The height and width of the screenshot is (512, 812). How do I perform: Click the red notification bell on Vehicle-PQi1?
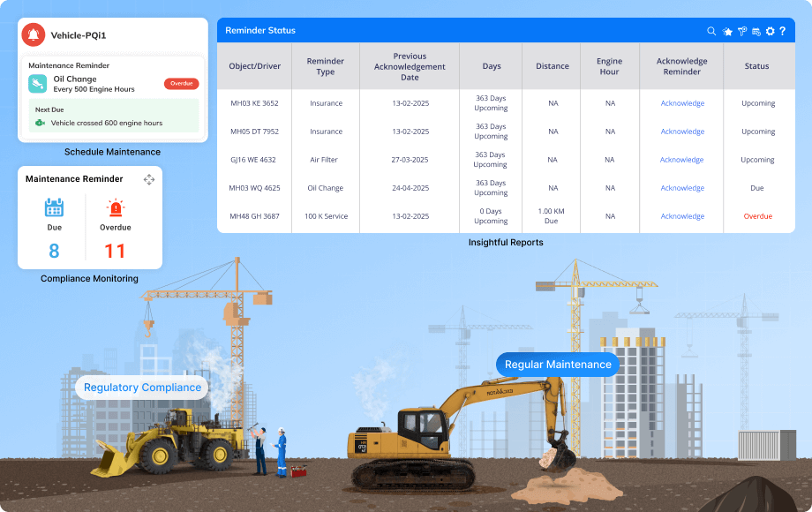point(34,34)
